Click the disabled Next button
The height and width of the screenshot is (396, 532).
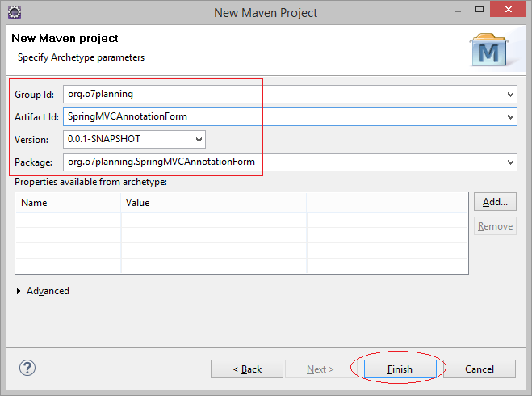point(320,369)
